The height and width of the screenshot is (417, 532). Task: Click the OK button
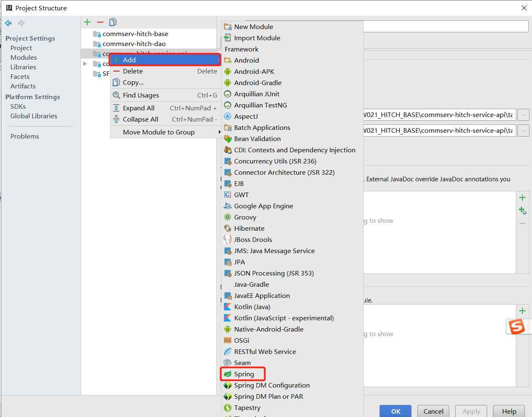pos(396,411)
